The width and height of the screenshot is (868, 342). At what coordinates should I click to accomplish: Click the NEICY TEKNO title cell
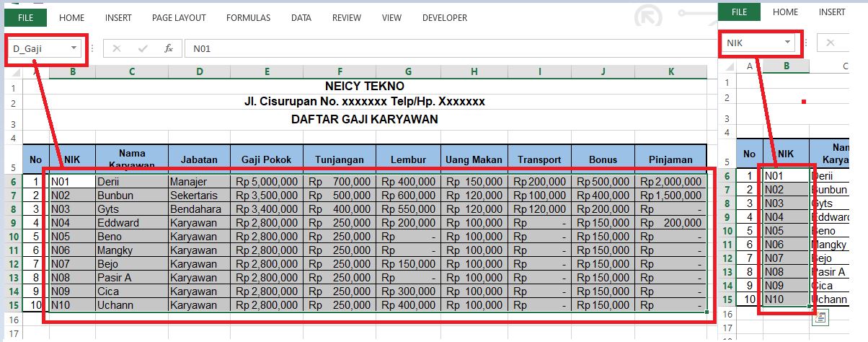365,86
